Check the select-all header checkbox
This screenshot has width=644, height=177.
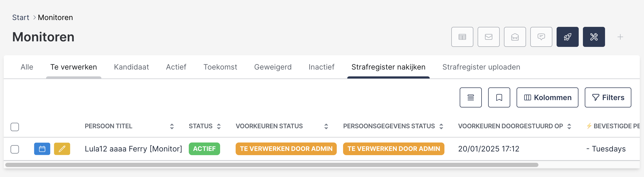(x=15, y=127)
